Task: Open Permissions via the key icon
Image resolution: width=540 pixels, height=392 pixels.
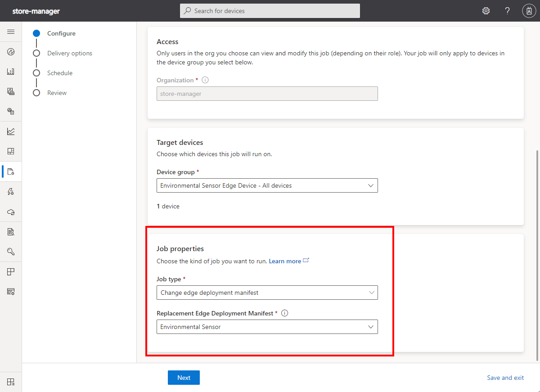Action: point(11,251)
